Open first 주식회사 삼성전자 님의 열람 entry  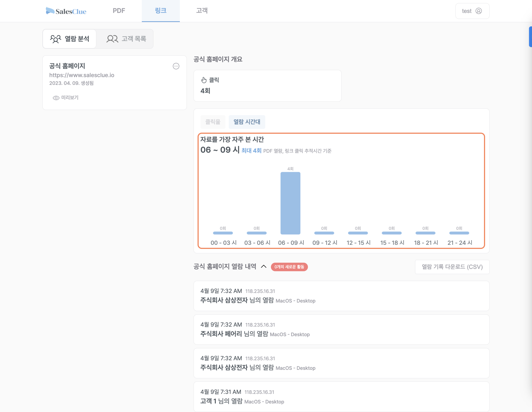(341, 296)
